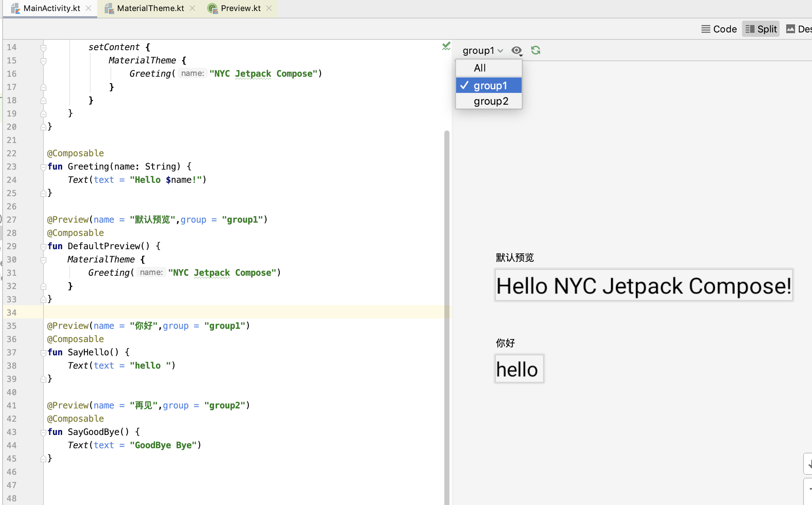The height and width of the screenshot is (505, 812).
Task: Close the MaterialTheme.kt tab
Action: (x=192, y=8)
